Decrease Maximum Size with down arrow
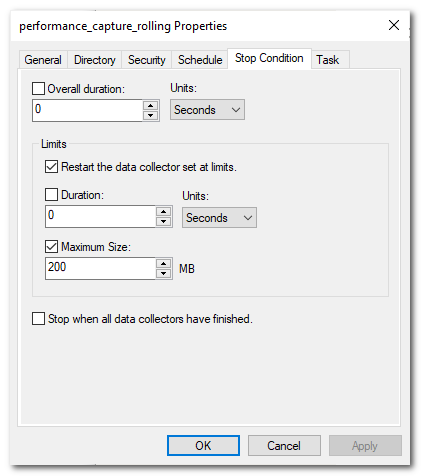Viewport: 421px width, 476px height. tap(163, 273)
